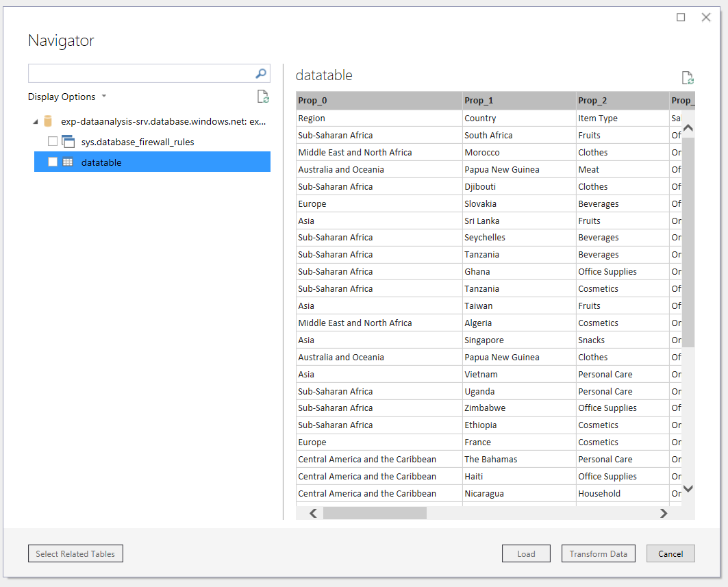The image size is (728, 587).
Task: Click the database icon beside exp-dataanalysis-srv
Action: pos(47,121)
